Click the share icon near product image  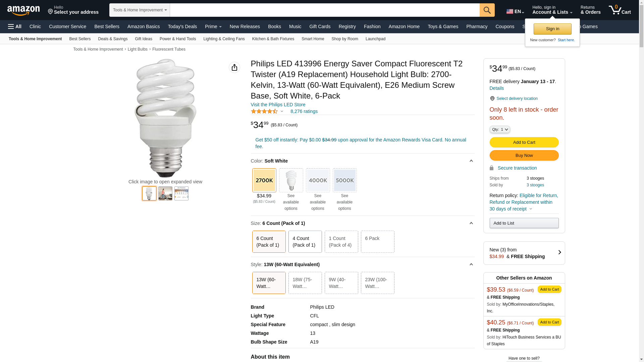coord(234,67)
